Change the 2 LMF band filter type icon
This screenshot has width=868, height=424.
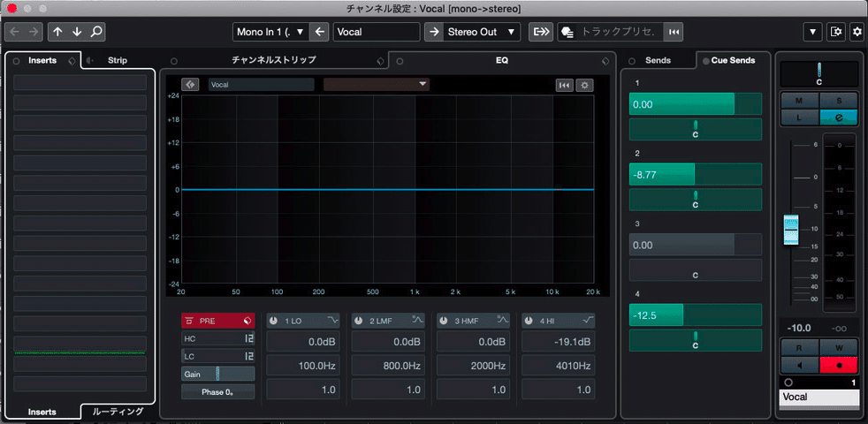(417, 321)
